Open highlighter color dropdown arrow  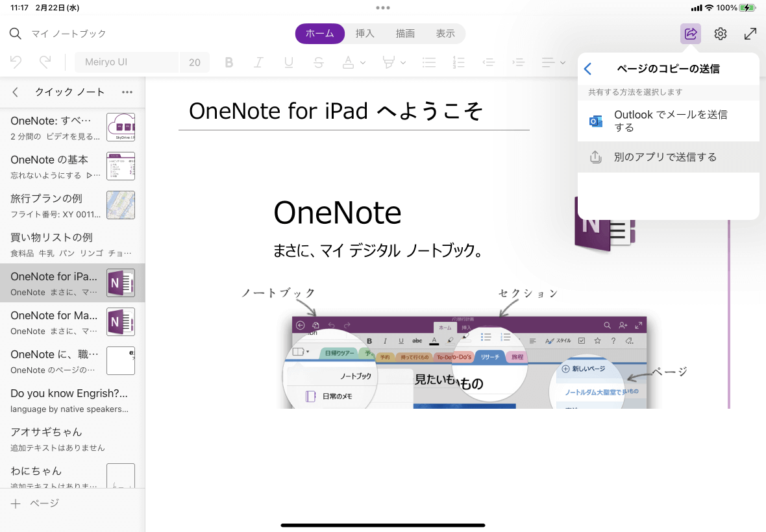(403, 62)
